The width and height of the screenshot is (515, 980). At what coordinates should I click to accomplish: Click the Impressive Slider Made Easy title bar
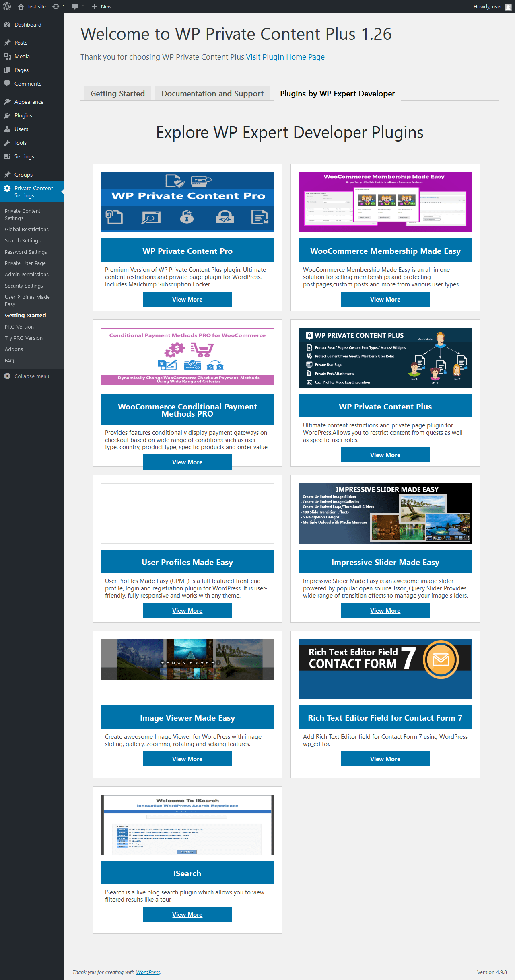pos(385,561)
